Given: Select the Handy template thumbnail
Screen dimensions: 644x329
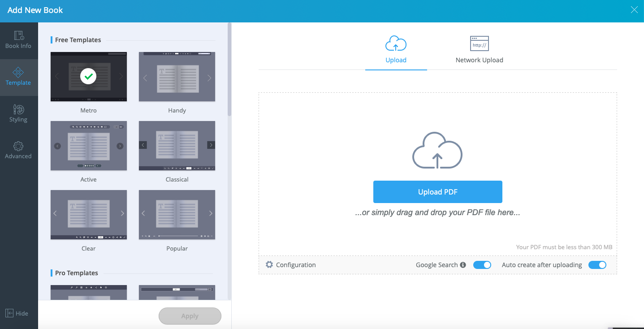Looking at the screenshot, I should click(x=177, y=77).
